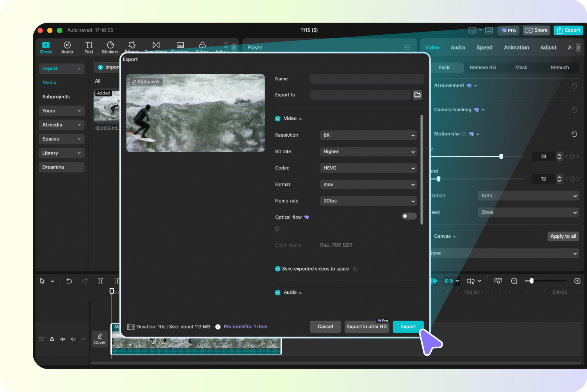The height and width of the screenshot is (392, 587).
Task: Expand the Frame rate dropdown
Action: [x=368, y=201]
